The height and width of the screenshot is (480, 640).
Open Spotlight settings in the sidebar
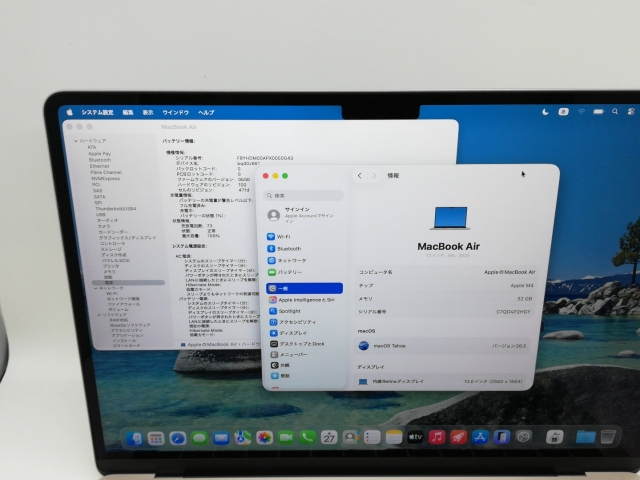tap(304, 311)
